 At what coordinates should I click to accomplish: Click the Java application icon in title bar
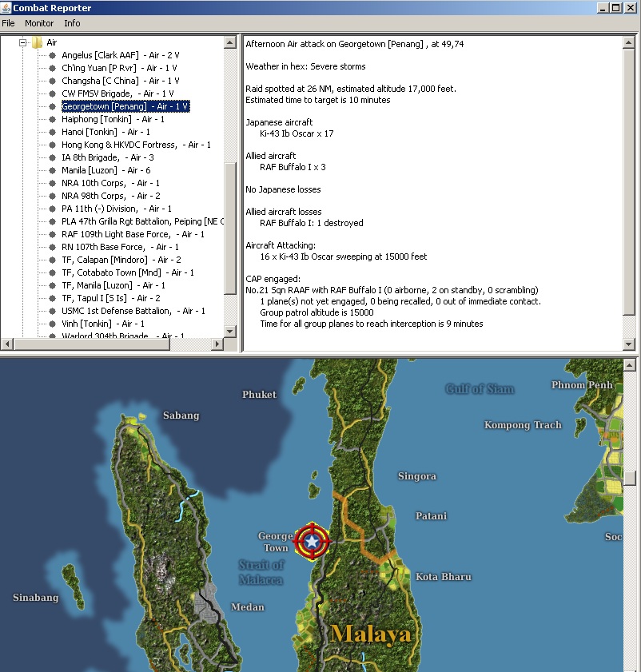(x=6, y=8)
